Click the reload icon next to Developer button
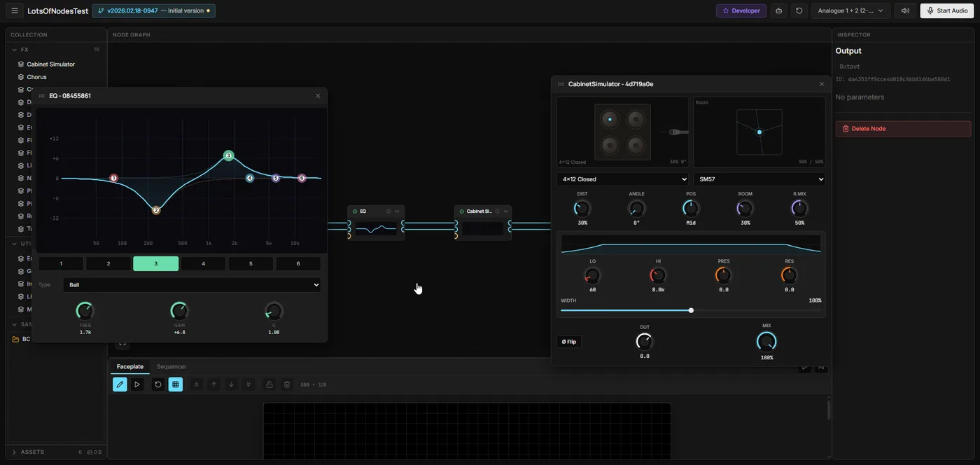The width and height of the screenshot is (980, 465). point(798,10)
